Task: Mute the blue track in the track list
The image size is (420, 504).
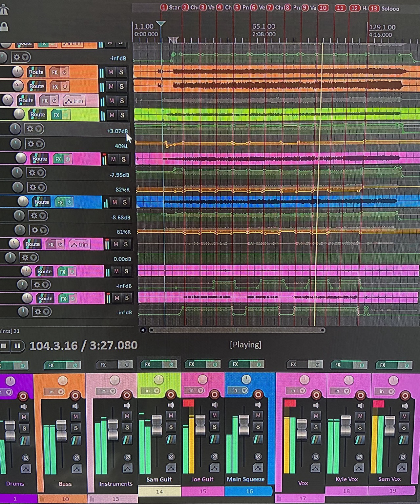Action: click(115, 202)
